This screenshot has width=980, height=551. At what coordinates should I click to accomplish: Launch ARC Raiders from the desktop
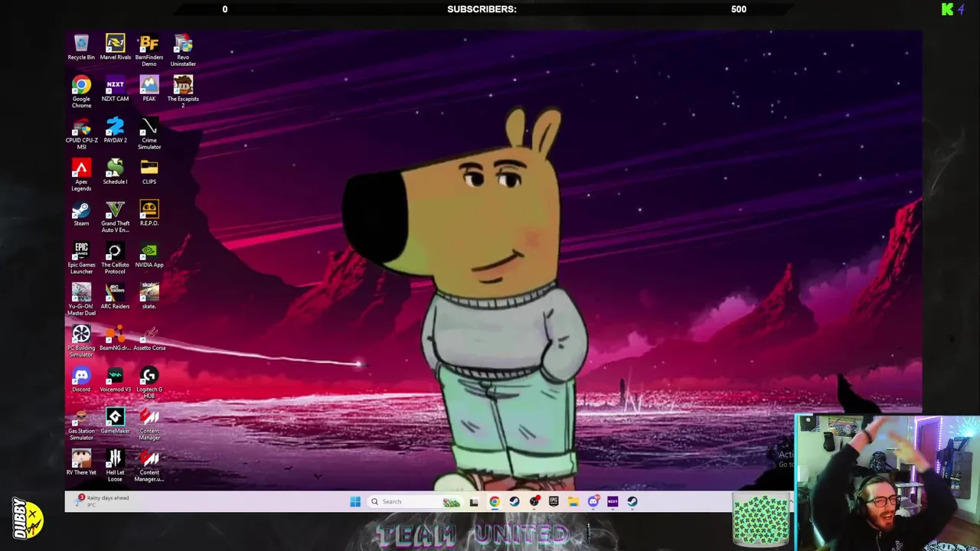pyautogui.click(x=115, y=296)
